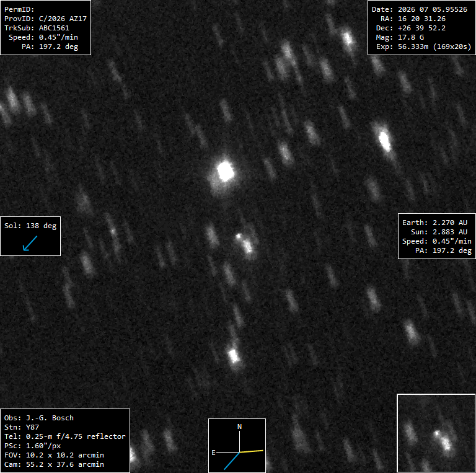Click the blue sun-direction line in compass
The image size is (476, 473).
232,461
